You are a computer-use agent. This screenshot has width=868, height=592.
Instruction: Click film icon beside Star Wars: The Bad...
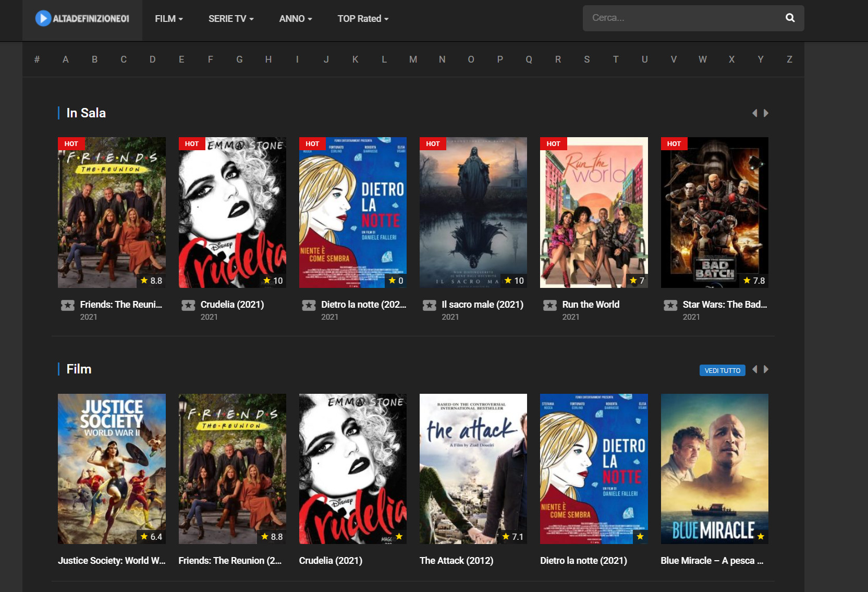click(670, 305)
